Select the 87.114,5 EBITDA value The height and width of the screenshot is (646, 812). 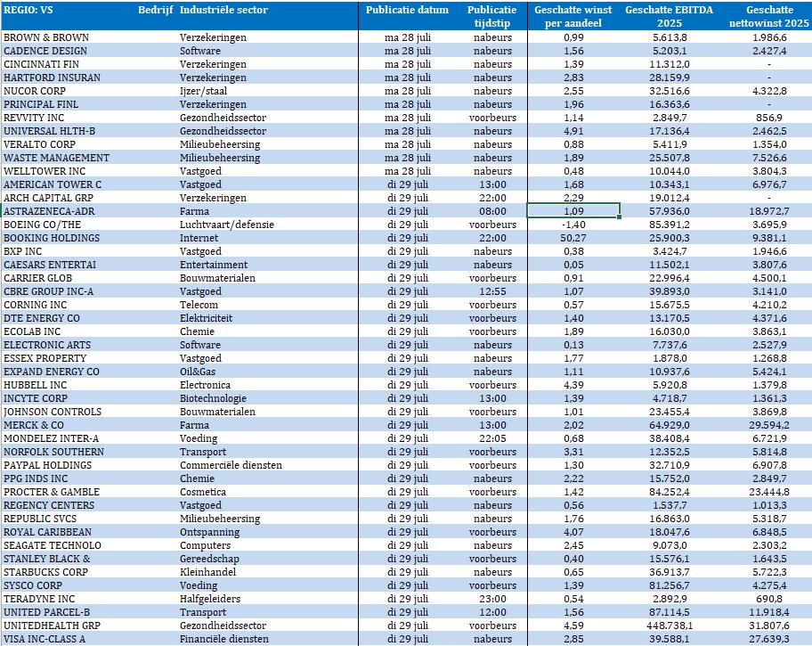point(669,612)
